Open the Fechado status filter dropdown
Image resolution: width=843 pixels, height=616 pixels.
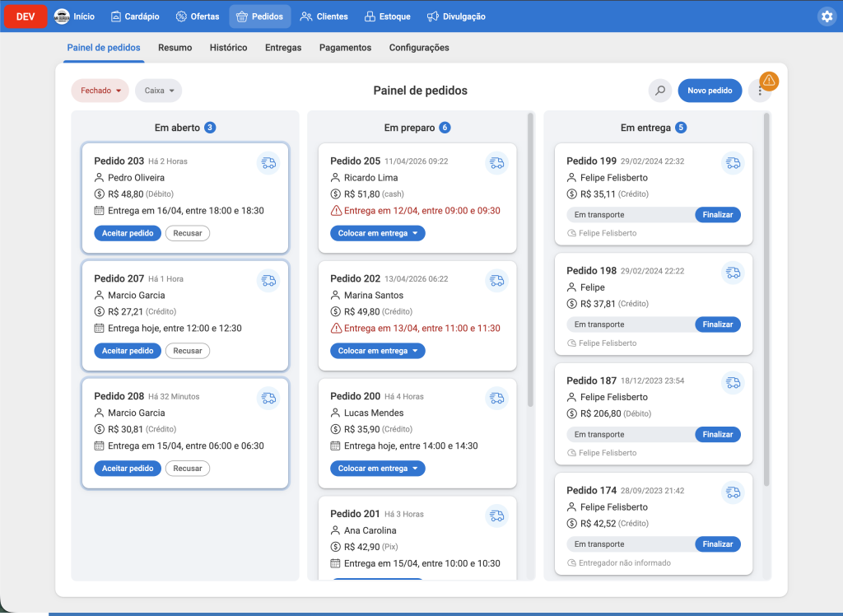(x=100, y=91)
